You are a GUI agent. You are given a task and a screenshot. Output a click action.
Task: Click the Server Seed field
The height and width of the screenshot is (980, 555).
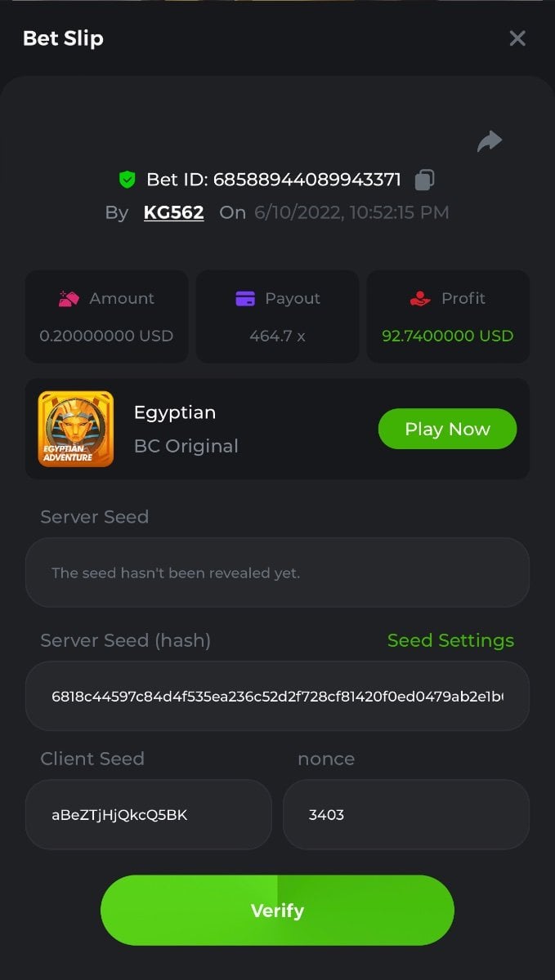tap(277, 572)
